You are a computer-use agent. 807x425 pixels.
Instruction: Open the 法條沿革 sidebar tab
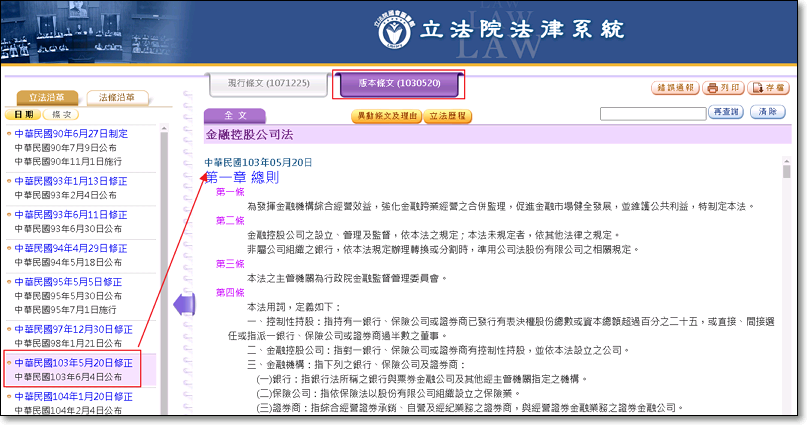click(x=117, y=98)
